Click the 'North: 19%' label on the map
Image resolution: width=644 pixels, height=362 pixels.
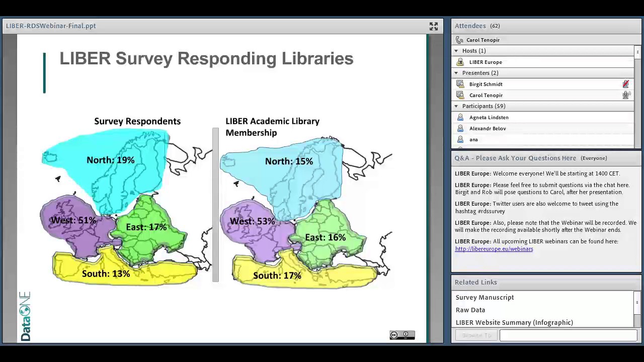pos(110,160)
